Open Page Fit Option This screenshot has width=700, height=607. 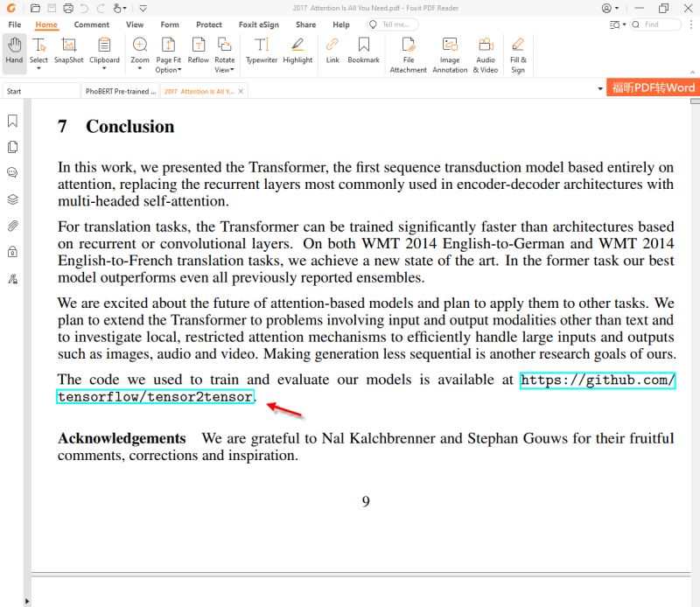pos(168,54)
